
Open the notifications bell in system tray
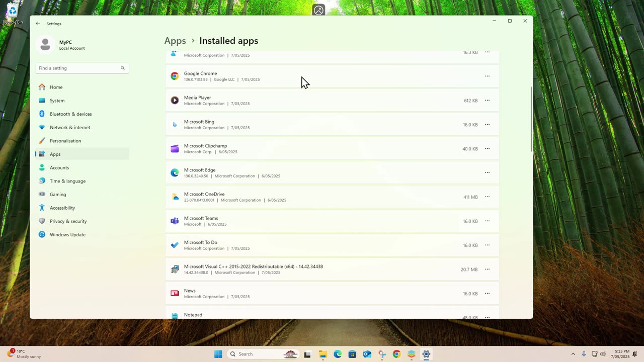[x=635, y=354]
